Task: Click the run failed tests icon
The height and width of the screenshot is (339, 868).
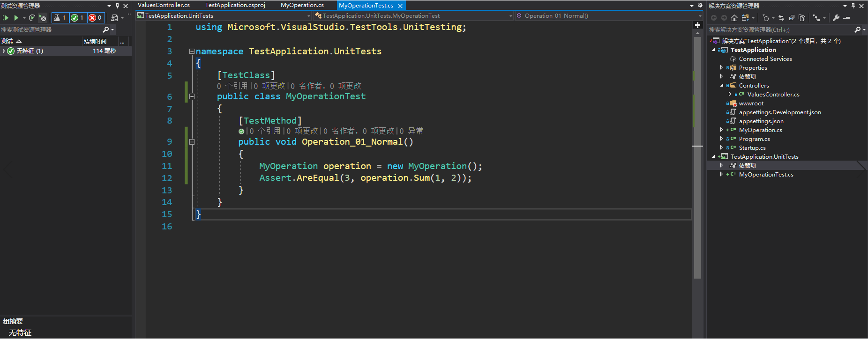Action: [43, 18]
